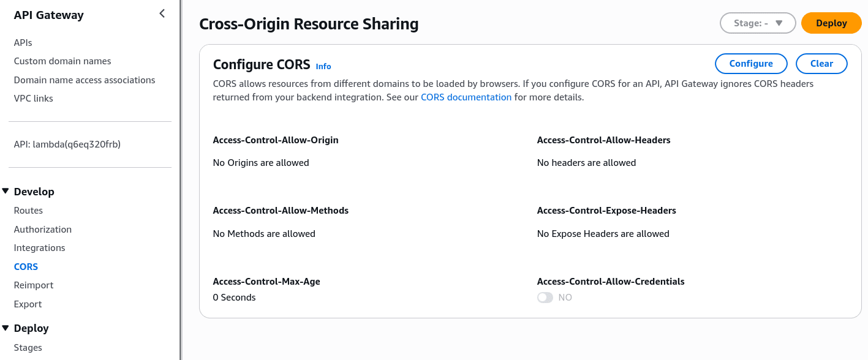Viewport: 868px width, 360px height.
Task: Open VPC links
Action: coord(34,99)
